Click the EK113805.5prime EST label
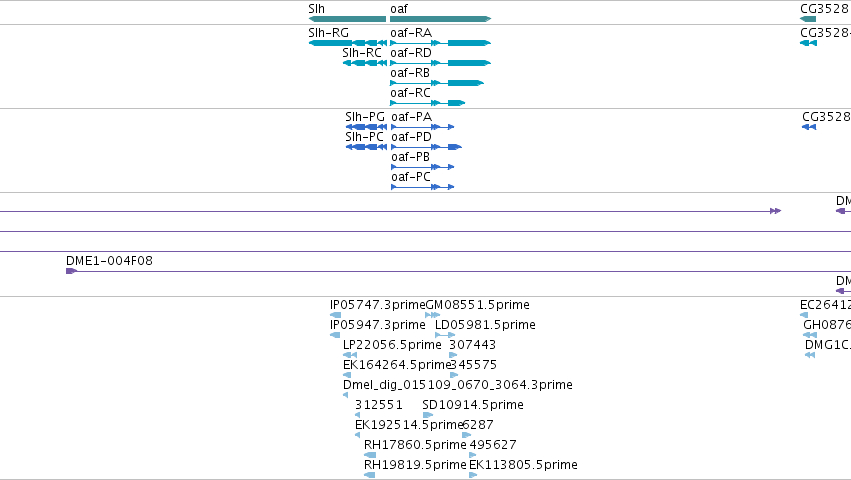Image resolution: width=851 pixels, height=480 pixels. (523, 465)
